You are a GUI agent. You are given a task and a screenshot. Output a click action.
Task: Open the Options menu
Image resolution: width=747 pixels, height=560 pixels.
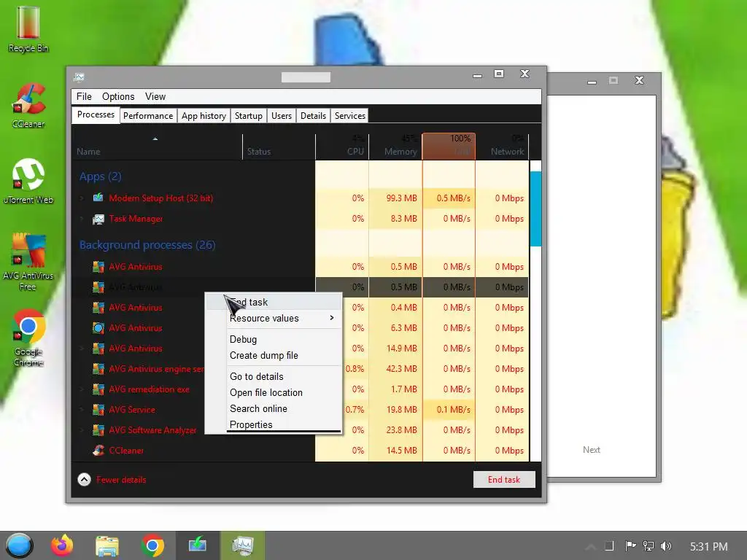tap(118, 97)
